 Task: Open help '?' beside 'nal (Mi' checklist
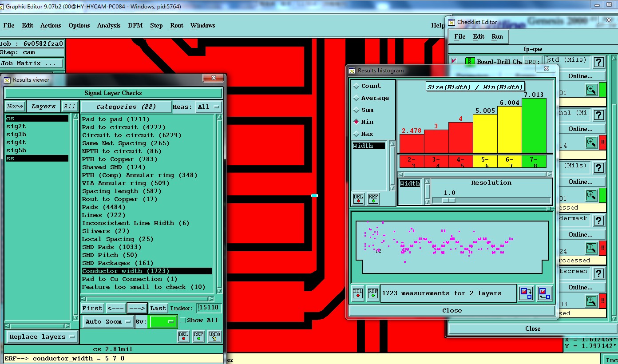(599, 115)
